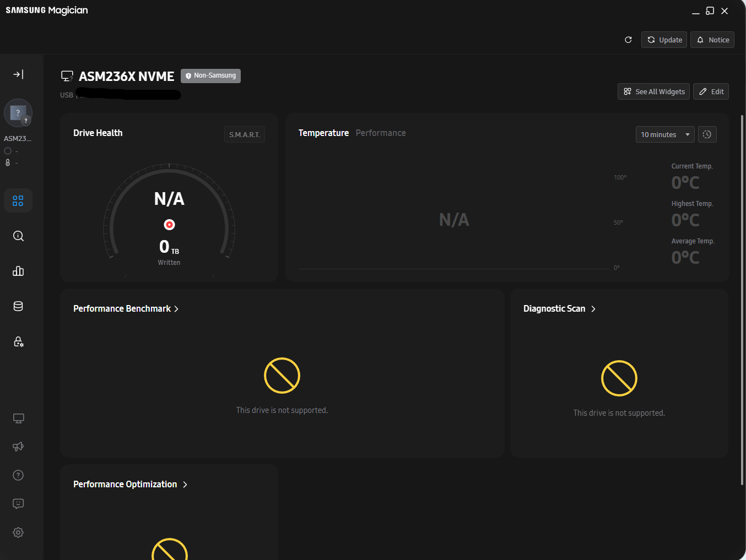Click the See All Widgets button
The height and width of the screenshot is (560, 746).
click(653, 91)
